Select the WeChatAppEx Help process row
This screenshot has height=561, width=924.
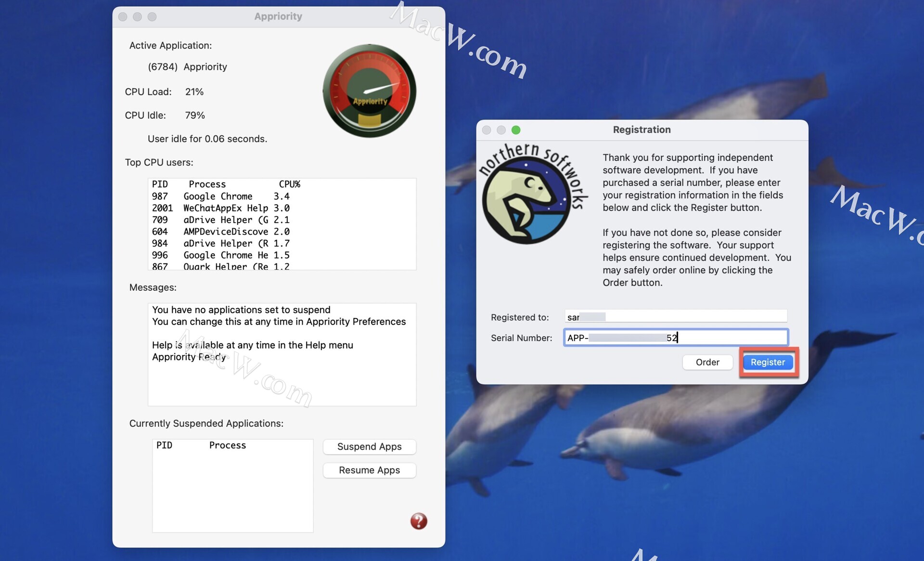(x=220, y=208)
